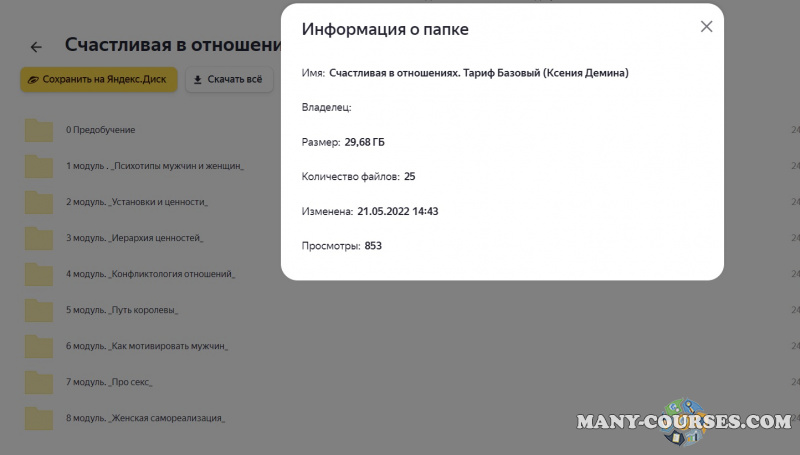Image resolution: width=800 pixels, height=455 pixels.
Task: Select 2 модуль Установки и ценности
Action: coord(137,203)
